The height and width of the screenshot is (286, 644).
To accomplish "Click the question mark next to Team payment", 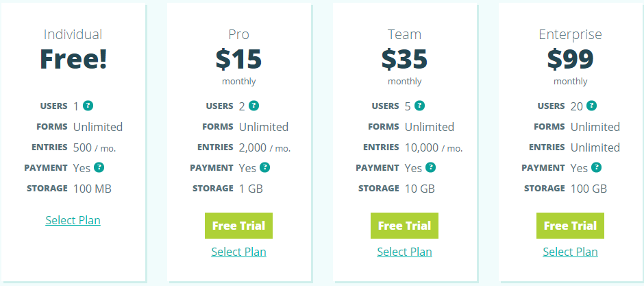I will point(431,167).
